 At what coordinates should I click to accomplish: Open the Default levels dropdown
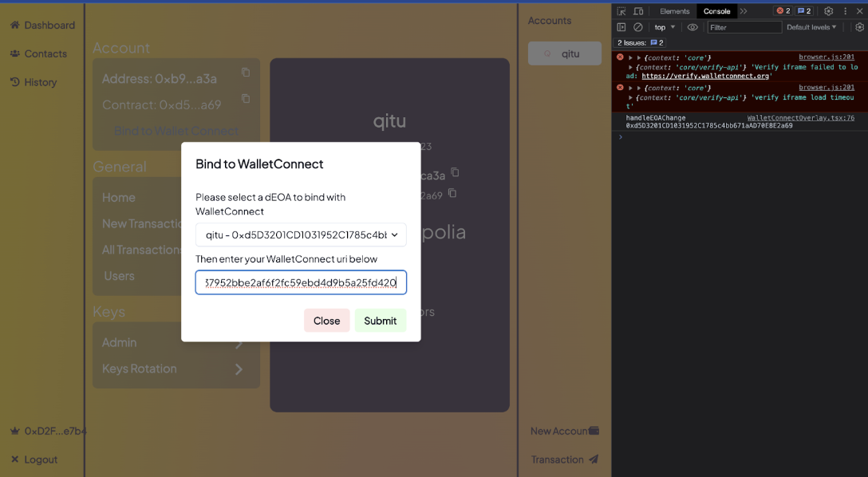[x=811, y=26]
